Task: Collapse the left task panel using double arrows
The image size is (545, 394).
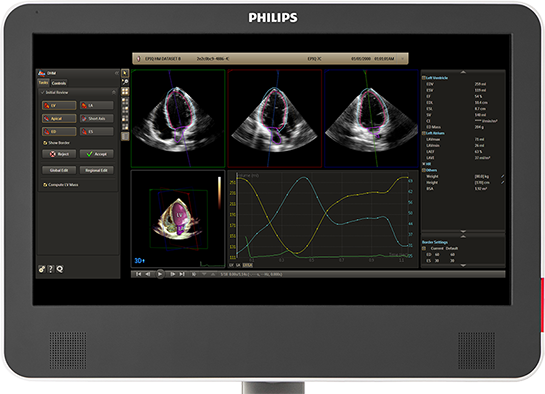Action: [116, 73]
